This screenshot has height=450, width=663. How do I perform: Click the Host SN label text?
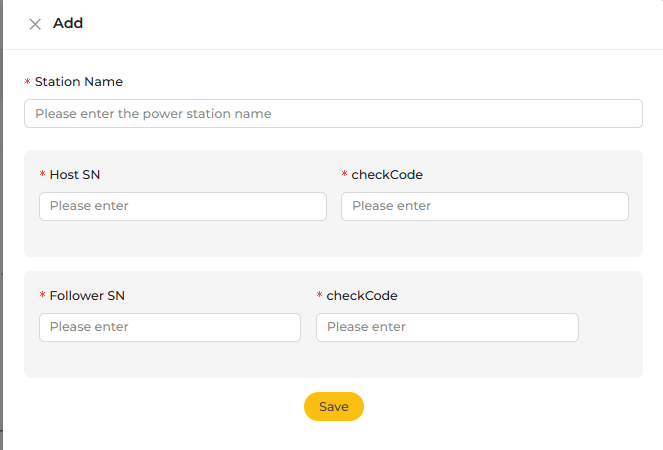pyautogui.click(x=75, y=175)
